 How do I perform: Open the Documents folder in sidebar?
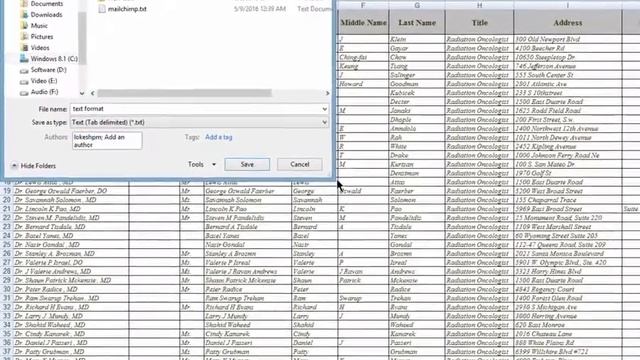click(47, 4)
